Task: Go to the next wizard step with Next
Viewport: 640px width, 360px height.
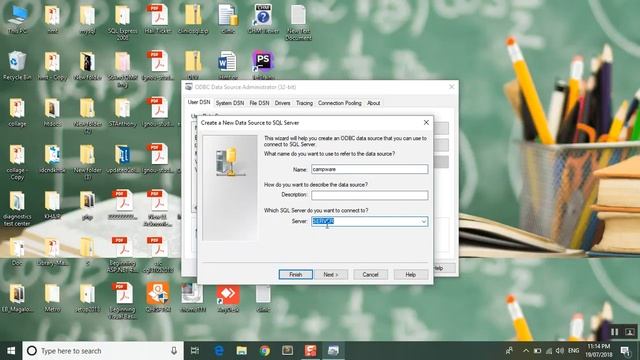Action: (x=331, y=275)
